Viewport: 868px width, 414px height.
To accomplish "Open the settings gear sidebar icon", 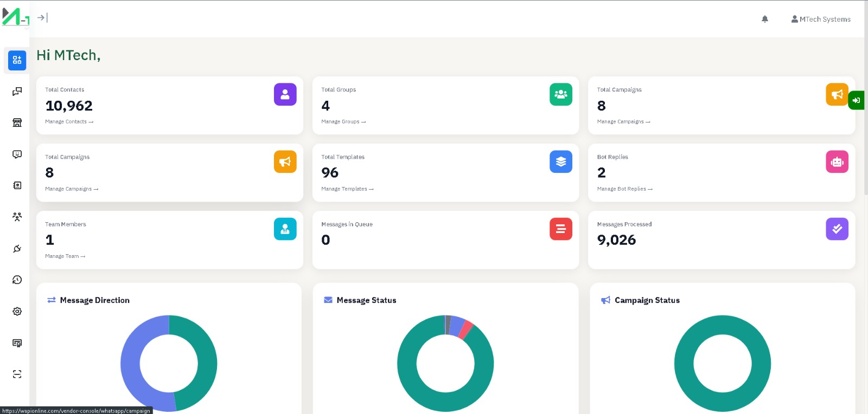I will click(17, 312).
